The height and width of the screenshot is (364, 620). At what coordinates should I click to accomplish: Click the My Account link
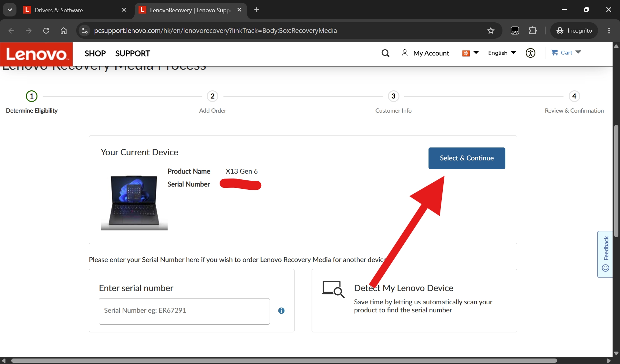click(x=431, y=53)
